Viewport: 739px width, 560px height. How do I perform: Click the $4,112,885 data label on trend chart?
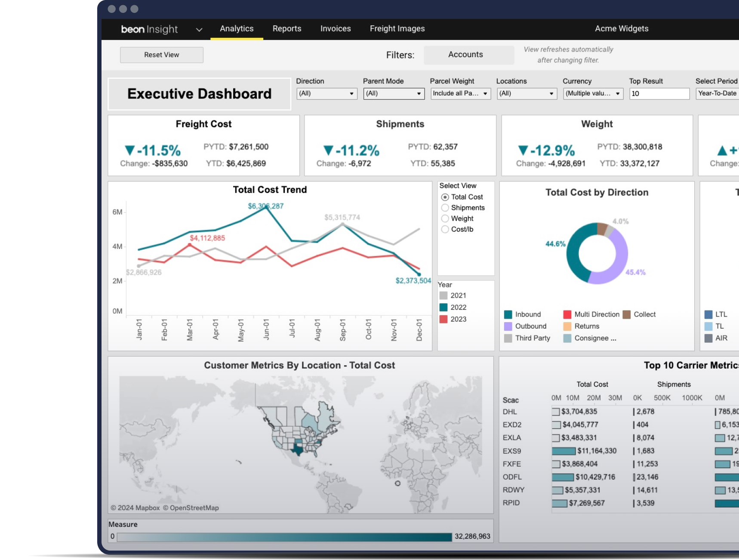207,238
